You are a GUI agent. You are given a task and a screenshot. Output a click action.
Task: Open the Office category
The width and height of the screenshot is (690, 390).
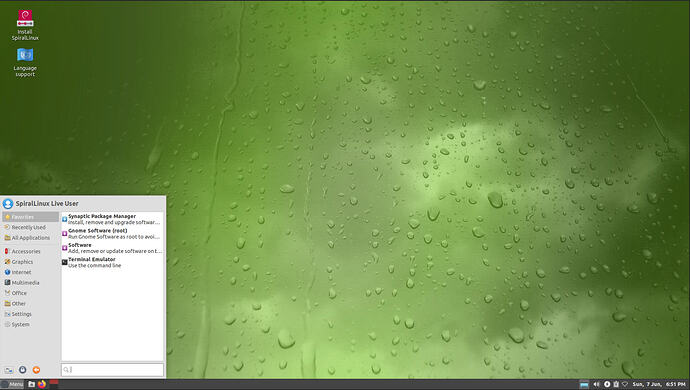[30, 293]
